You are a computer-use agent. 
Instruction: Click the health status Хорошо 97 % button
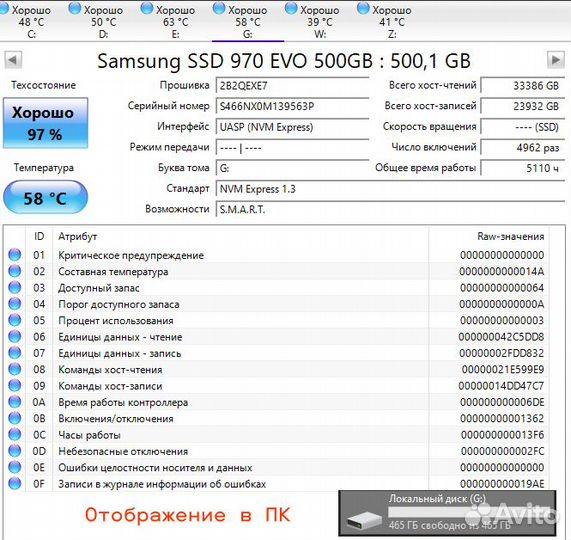pos(46,123)
